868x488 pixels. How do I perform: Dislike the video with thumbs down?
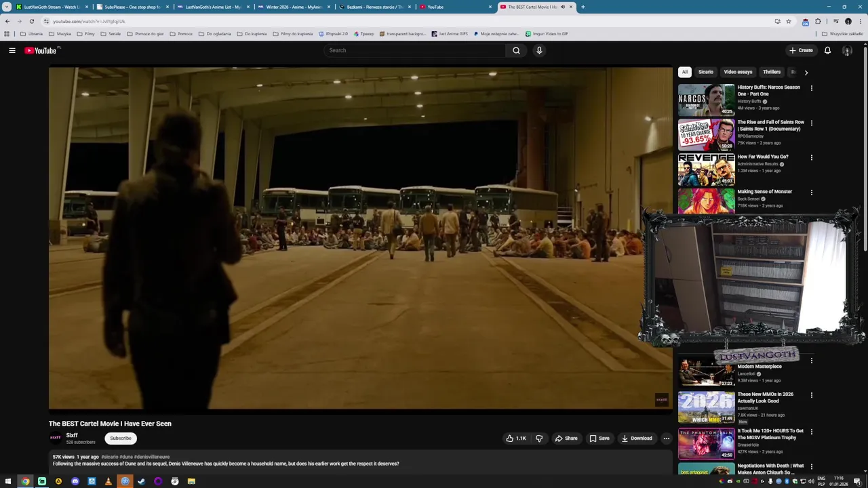point(539,439)
